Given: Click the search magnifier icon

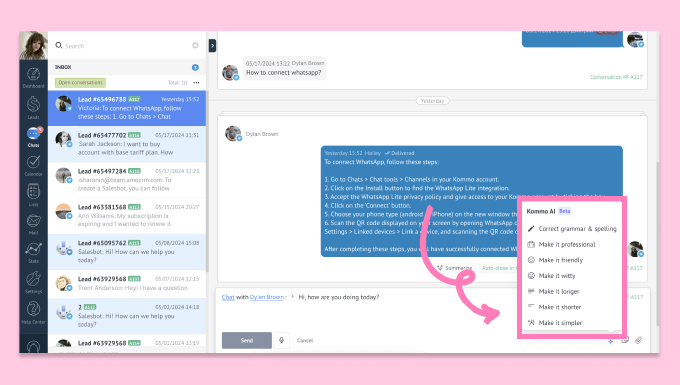Looking at the screenshot, I should pos(59,45).
